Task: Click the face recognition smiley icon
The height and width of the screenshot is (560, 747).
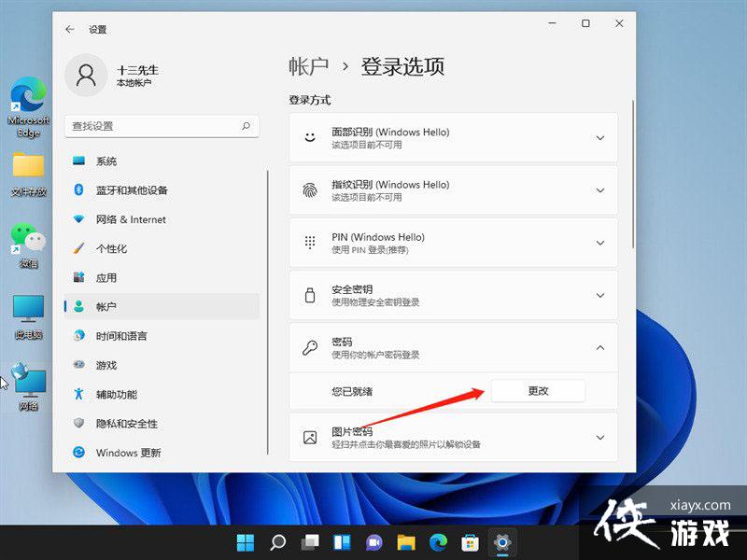Action: pyautogui.click(x=309, y=137)
